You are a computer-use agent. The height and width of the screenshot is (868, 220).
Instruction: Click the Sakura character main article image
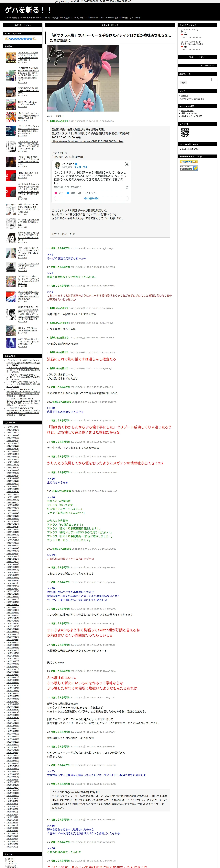(83, 79)
